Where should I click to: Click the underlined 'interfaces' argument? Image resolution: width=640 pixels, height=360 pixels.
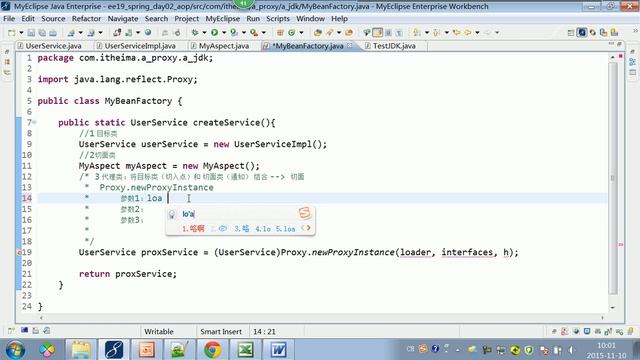click(467, 252)
